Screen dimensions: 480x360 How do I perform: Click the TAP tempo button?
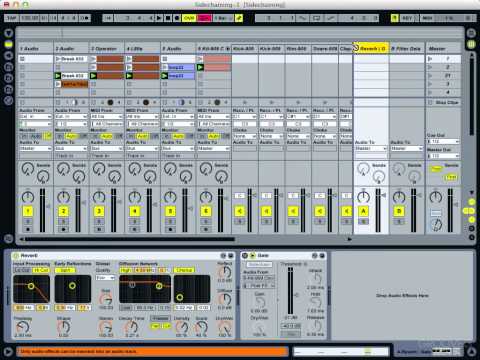tap(12, 18)
